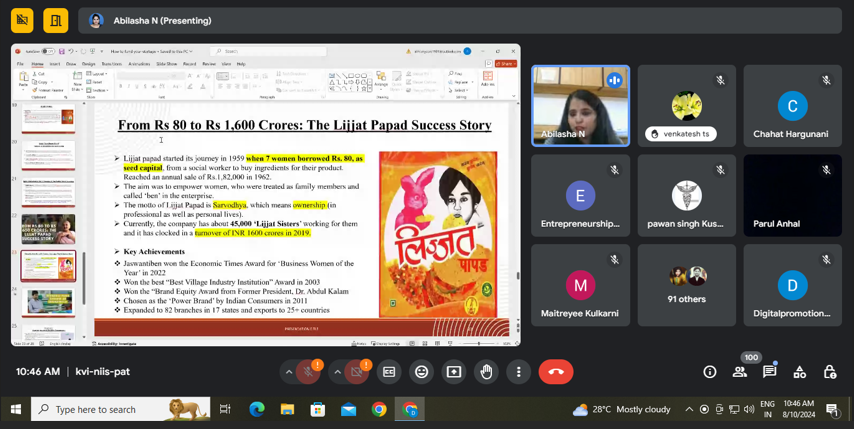854x429 pixels.
Task: Show hidden system tray icons chevron
Action: pos(690,409)
